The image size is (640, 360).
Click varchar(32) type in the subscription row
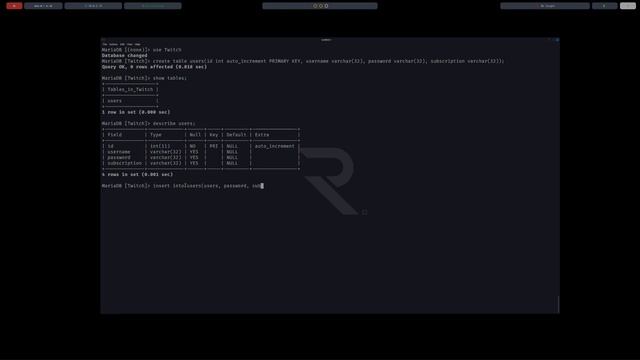pyautogui.click(x=166, y=163)
